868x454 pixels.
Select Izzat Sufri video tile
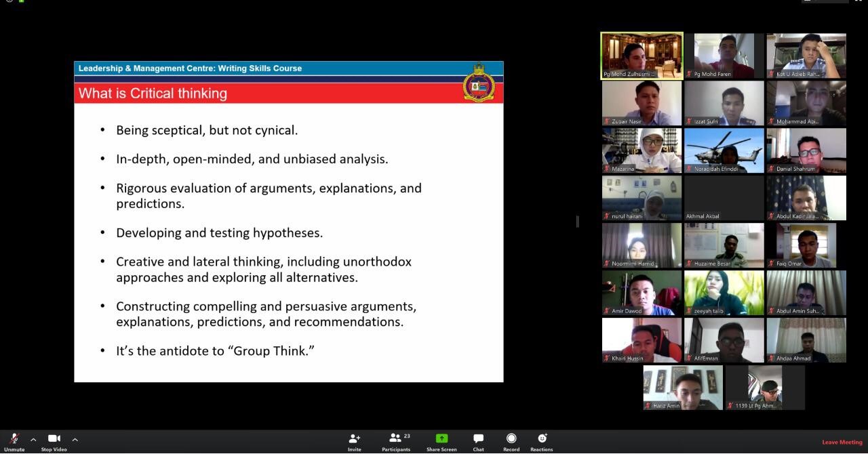724,103
